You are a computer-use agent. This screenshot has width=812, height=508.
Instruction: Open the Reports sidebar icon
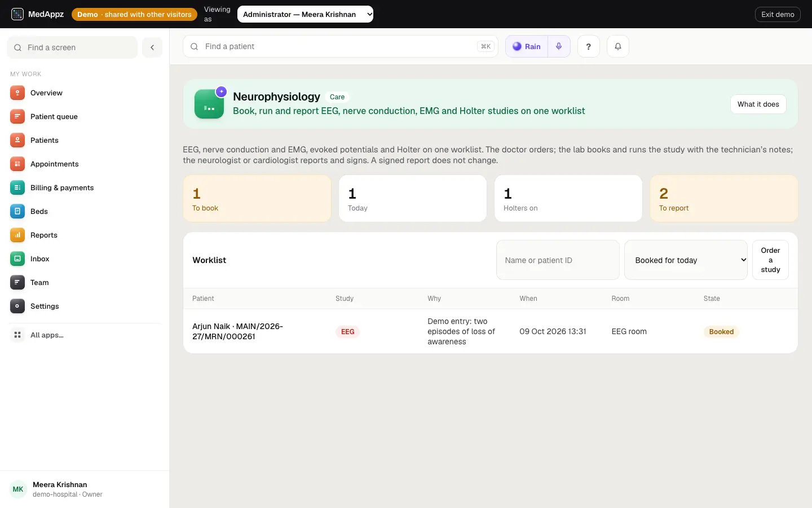pos(17,235)
